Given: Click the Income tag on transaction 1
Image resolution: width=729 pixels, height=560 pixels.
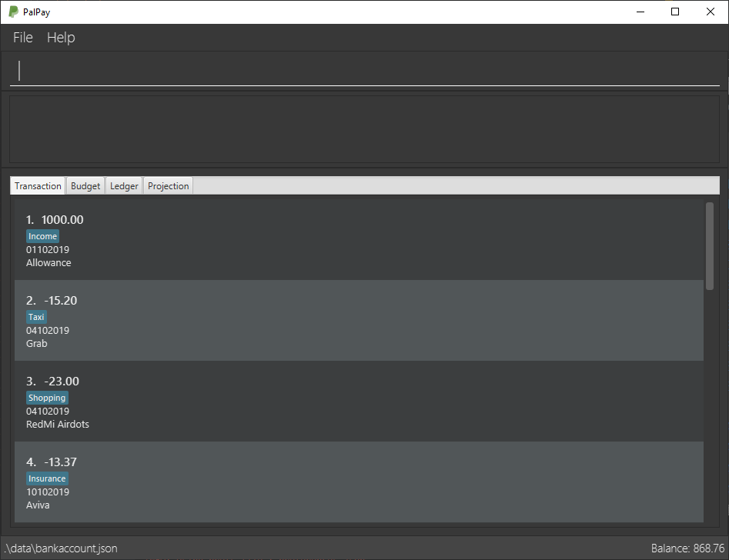Looking at the screenshot, I should point(43,236).
